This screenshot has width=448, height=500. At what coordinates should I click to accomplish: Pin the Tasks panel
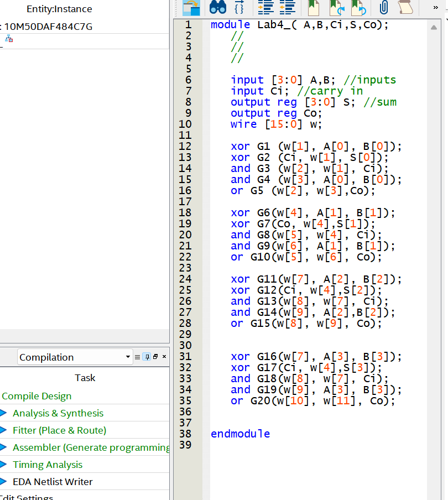tap(147, 356)
